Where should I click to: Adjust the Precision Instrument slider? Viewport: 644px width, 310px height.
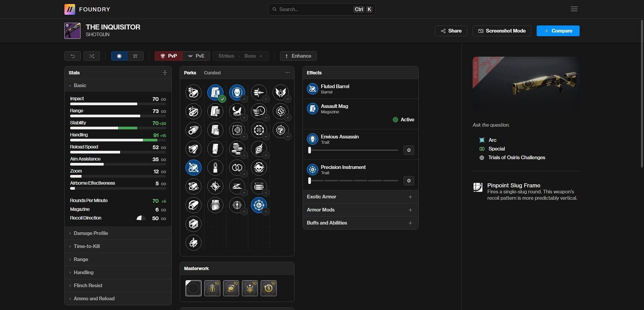point(353,181)
